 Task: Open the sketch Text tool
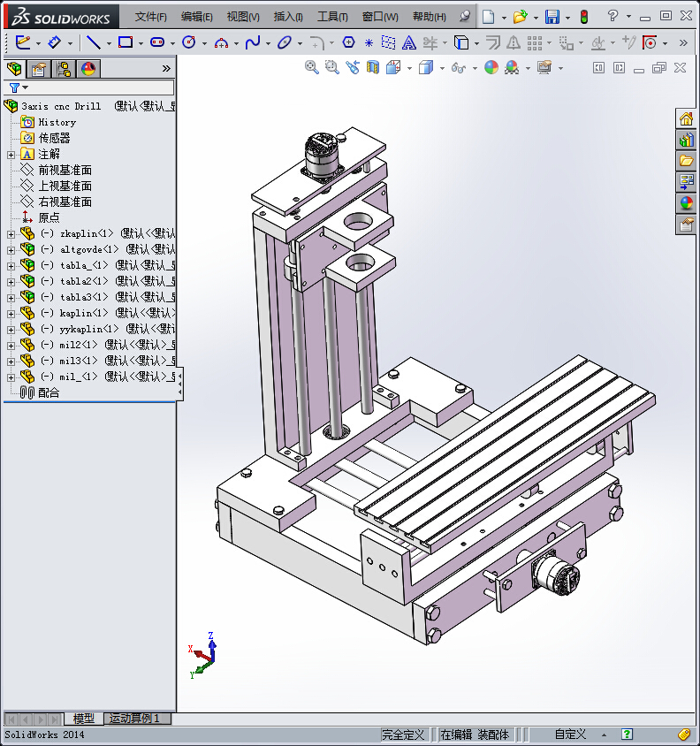(408, 42)
